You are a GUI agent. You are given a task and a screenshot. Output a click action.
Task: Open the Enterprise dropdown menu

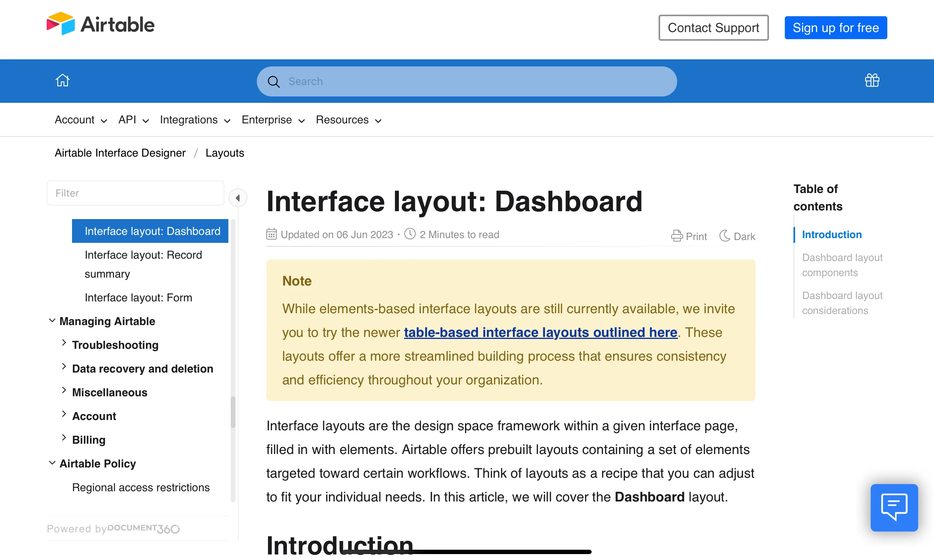coord(273,120)
